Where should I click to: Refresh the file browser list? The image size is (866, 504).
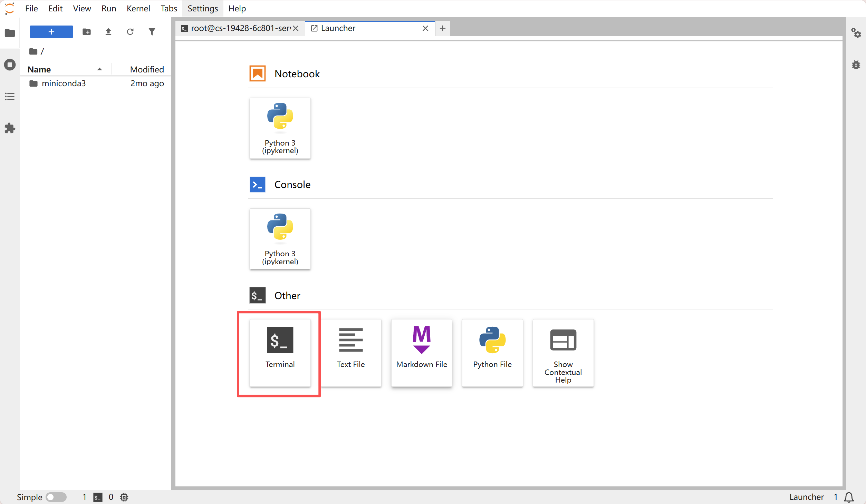130,32
